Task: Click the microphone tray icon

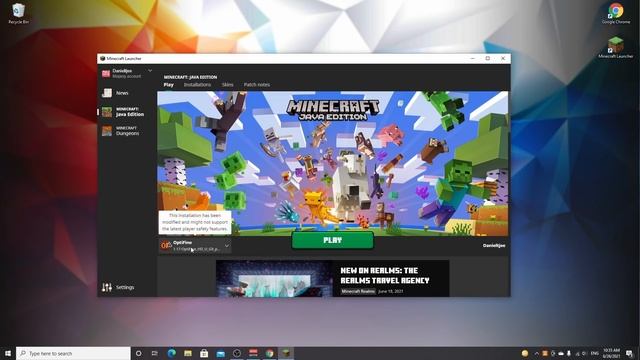Action: pyautogui.click(x=569, y=353)
